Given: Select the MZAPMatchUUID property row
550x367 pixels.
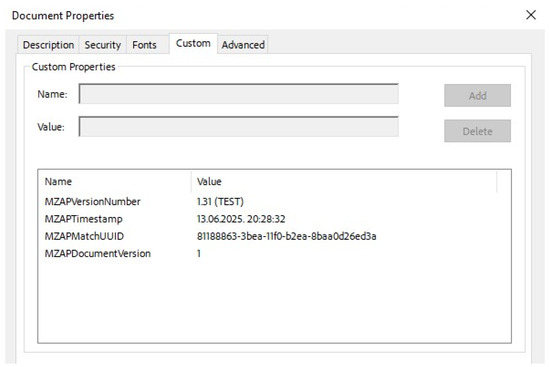Looking at the screenshot, I should point(274,236).
